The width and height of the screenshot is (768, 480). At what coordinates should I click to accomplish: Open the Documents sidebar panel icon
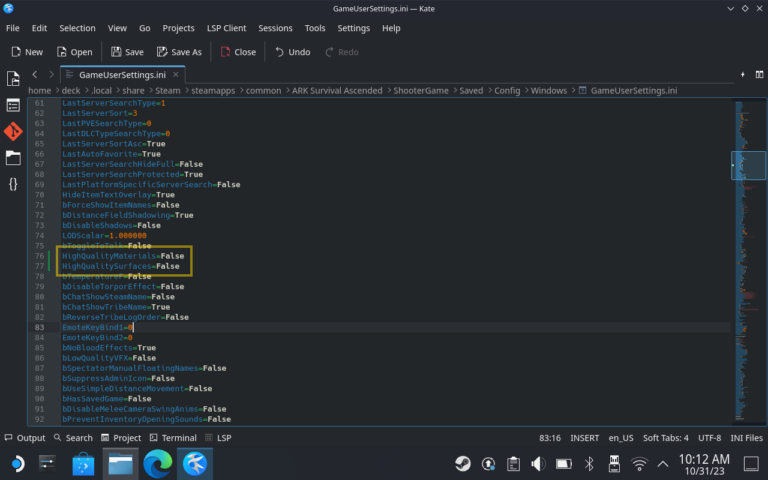13,78
